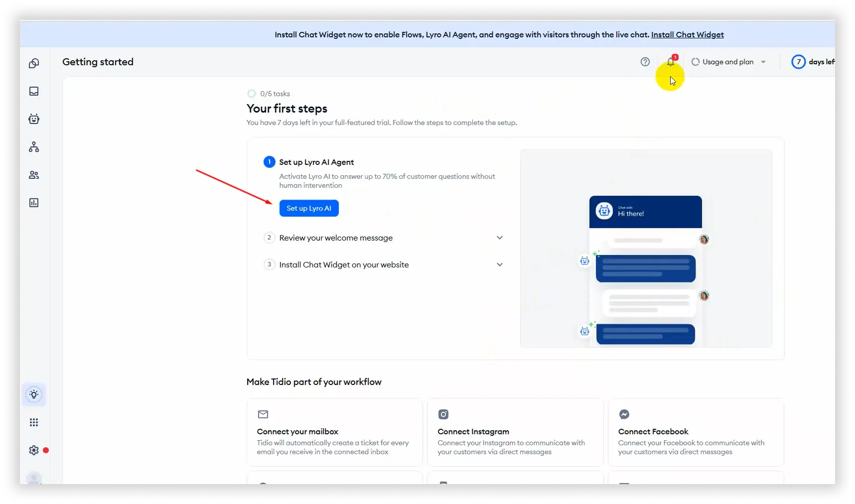
Task: Click the 7 days left counter
Action: pos(813,62)
